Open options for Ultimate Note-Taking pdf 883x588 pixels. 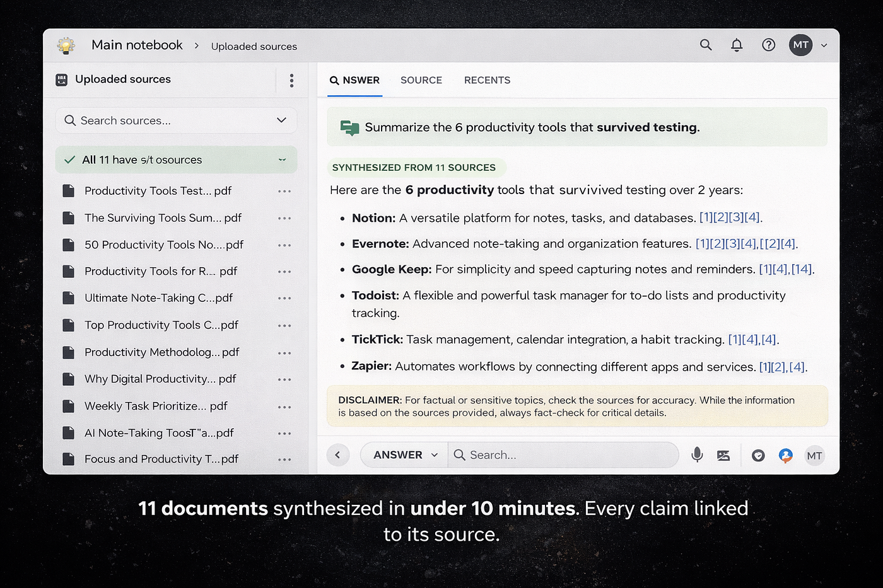click(x=284, y=298)
